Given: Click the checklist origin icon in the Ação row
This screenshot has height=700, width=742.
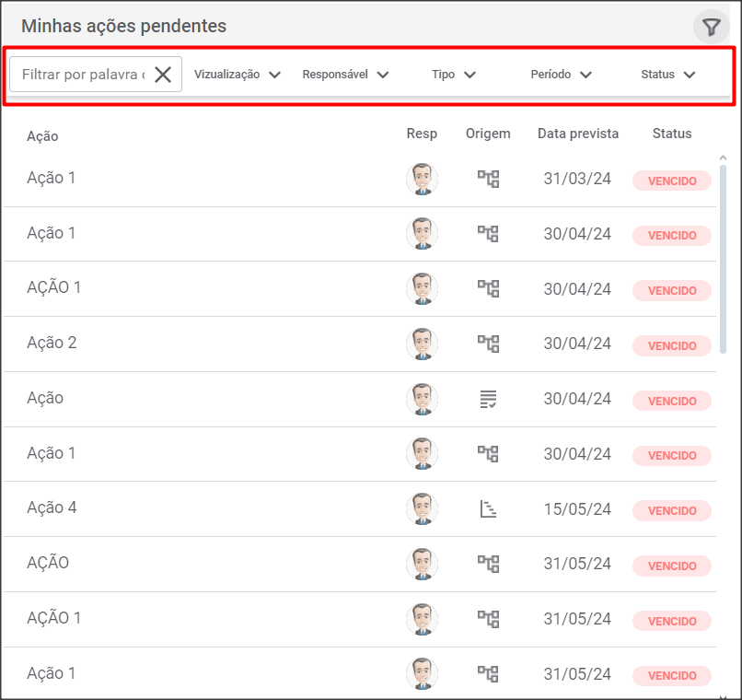Looking at the screenshot, I should click(x=488, y=399).
